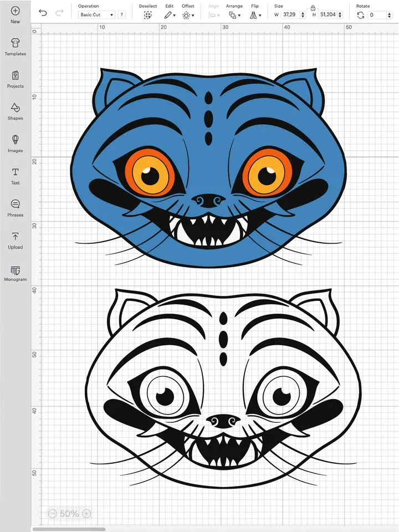Screen dimensions: 399x532
Task: Open the Upload panel
Action: point(15,239)
